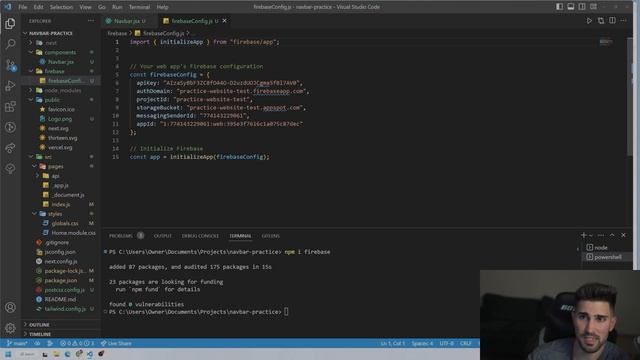This screenshot has width=640, height=360.
Task: Open the Explorer view in activity bar
Action: tap(10, 24)
